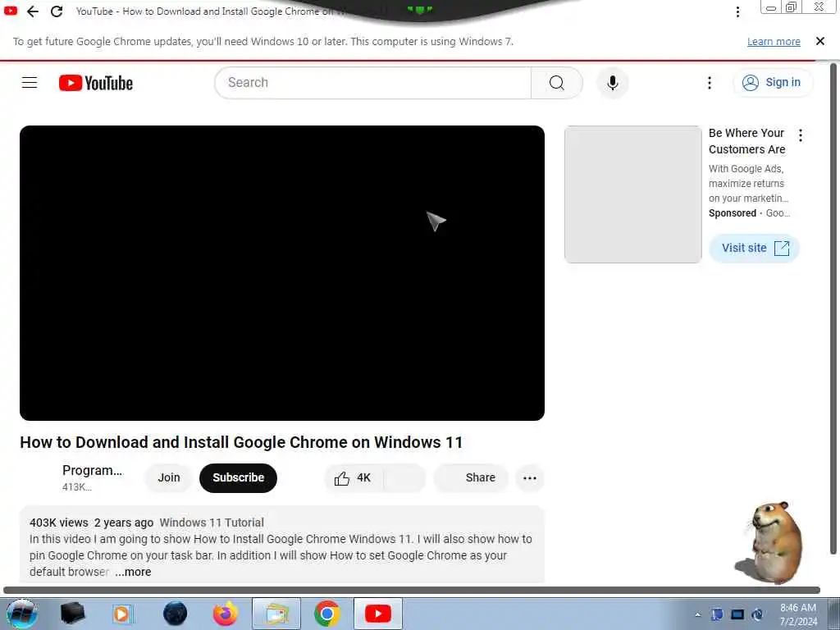
Task: Click the flag tray icon
Action: 717,614
